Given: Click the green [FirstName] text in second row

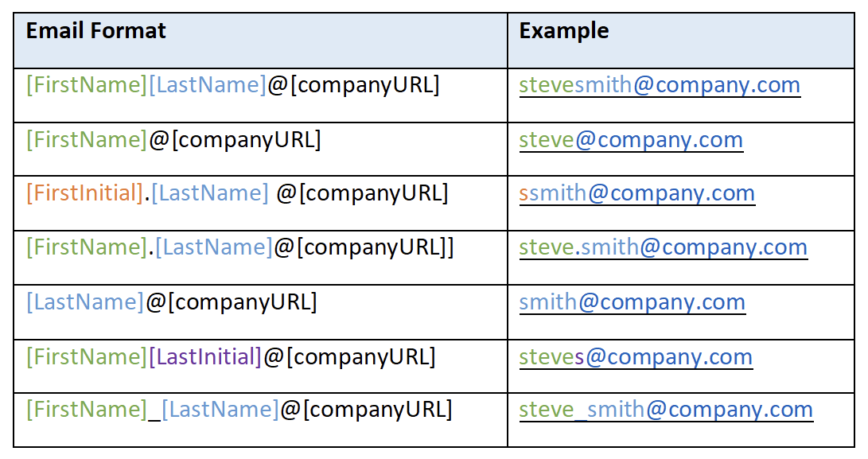Looking at the screenshot, I should (x=87, y=140).
